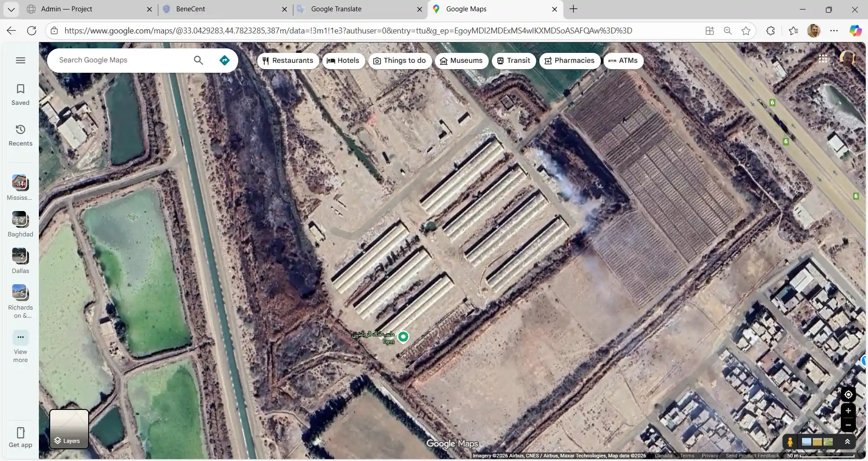Zoom out on the map
The height and width of the screenshot is (461, 868).
pyautogui.click(x=848, y=425)
